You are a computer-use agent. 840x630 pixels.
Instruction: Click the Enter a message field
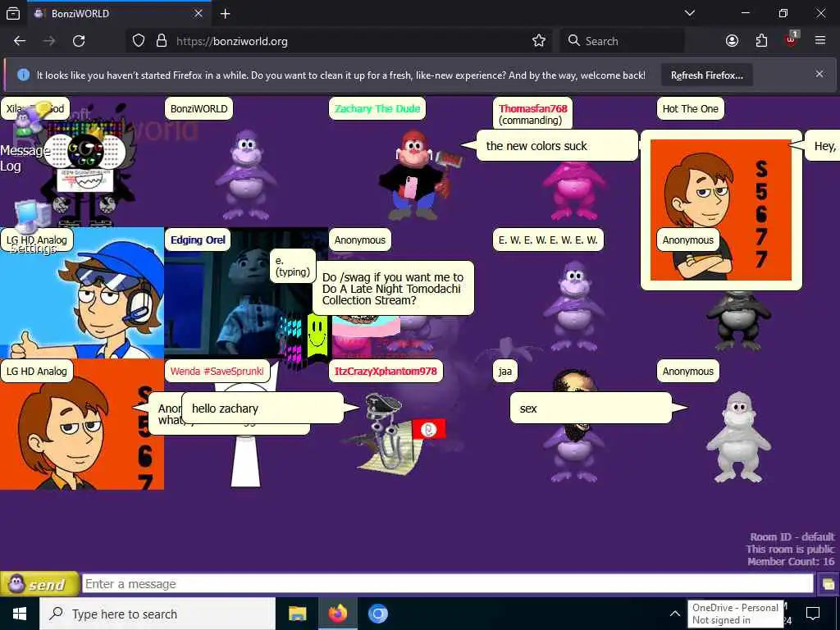448,584
